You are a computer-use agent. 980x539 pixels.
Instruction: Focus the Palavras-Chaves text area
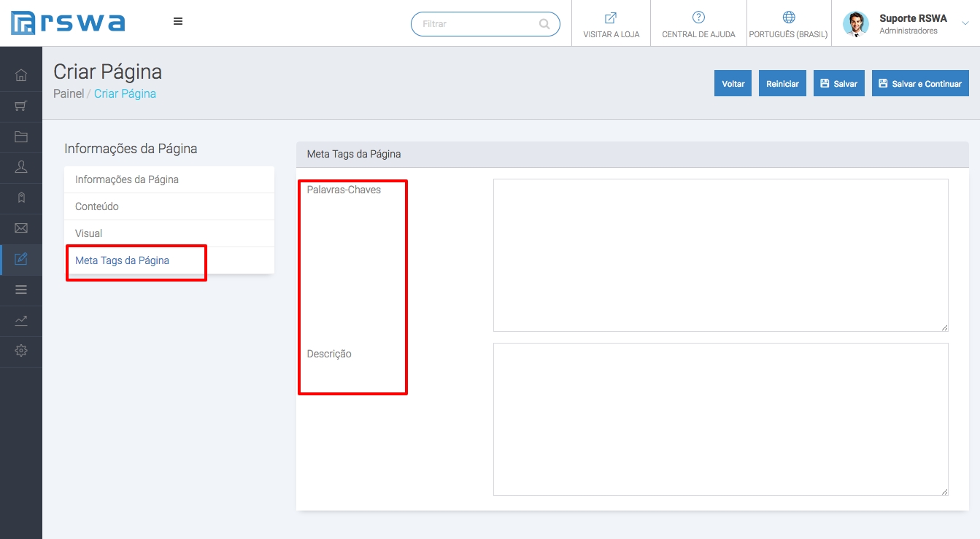click(720, 255)
